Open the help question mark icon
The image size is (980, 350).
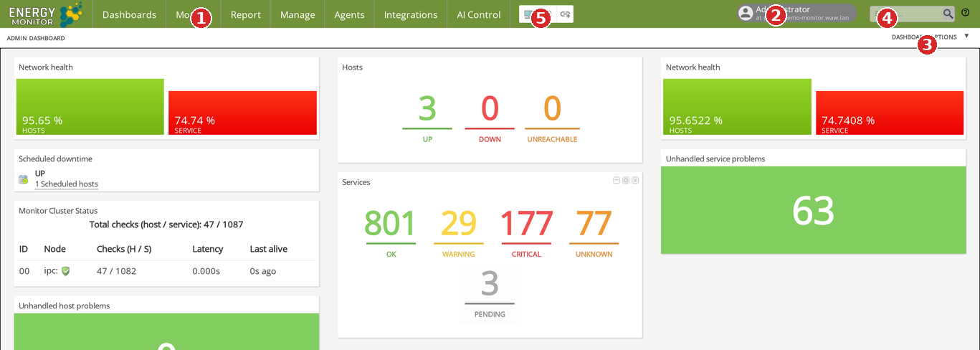pos(965,12)
